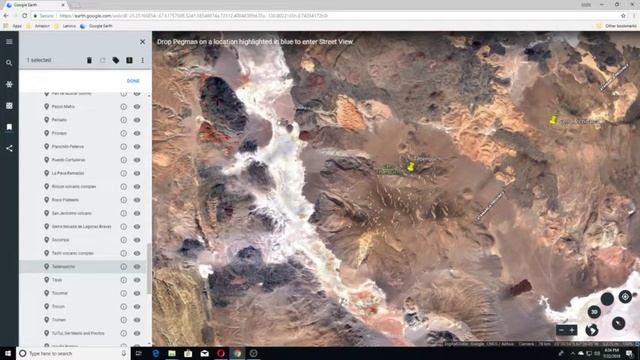This screenshot has width=640, height=360.
Task: Open info for Tromen
Action: pos(124,320)
